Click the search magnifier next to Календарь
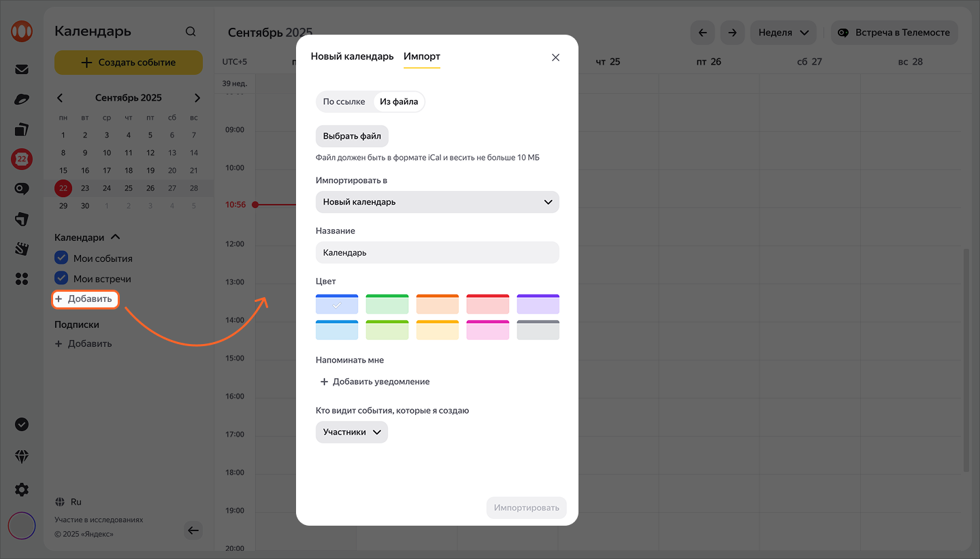The width and height of the screenshot is (980, 559). (191, 32)
